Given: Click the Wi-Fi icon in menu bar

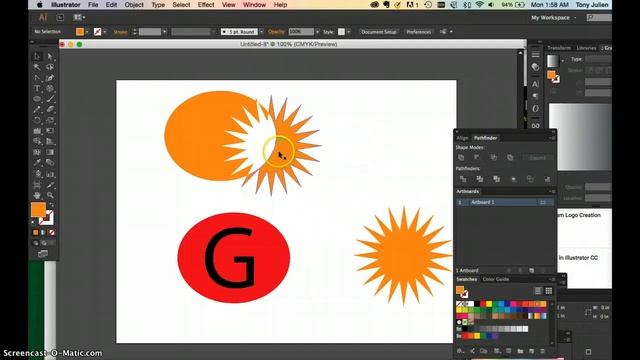Looking at the screenshot, I should tap(480, 5).
